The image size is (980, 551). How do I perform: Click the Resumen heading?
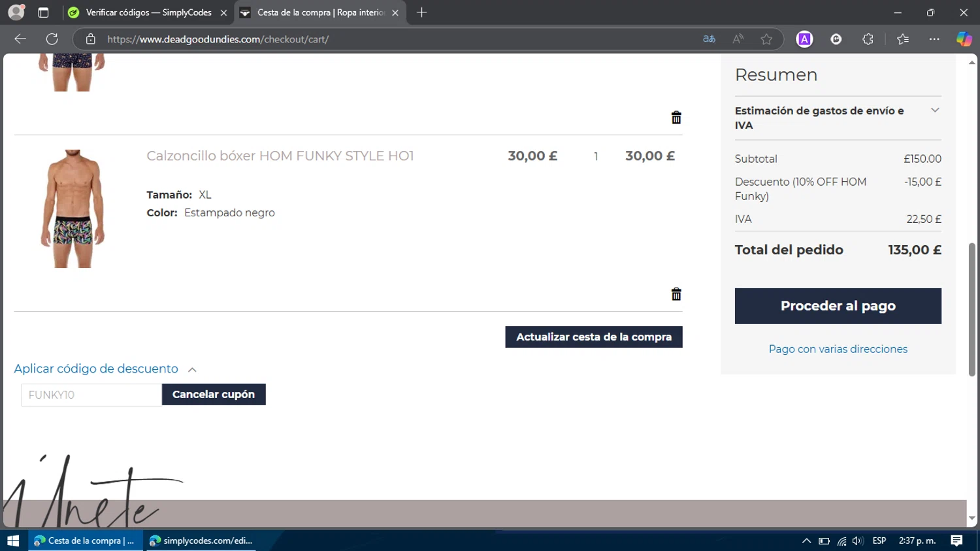(776, 75)
